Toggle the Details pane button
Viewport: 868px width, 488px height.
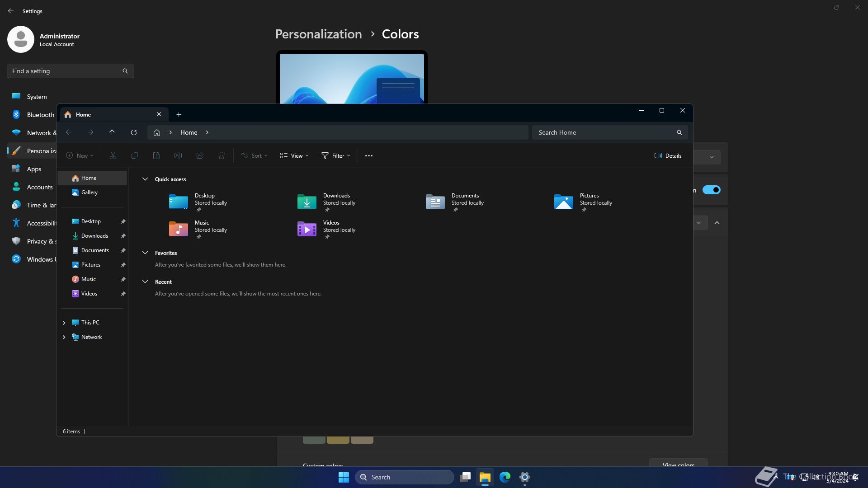(668, 156)
